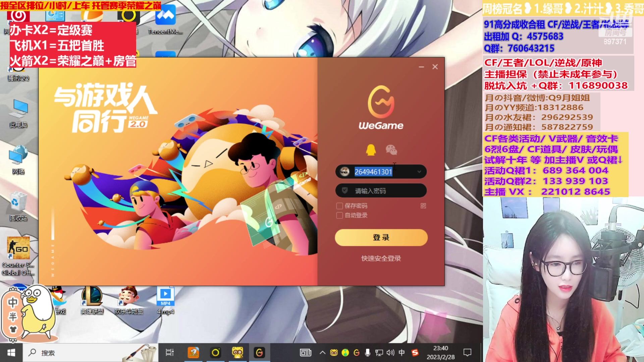Open the orange bird app on taskbar

(193, 353)
